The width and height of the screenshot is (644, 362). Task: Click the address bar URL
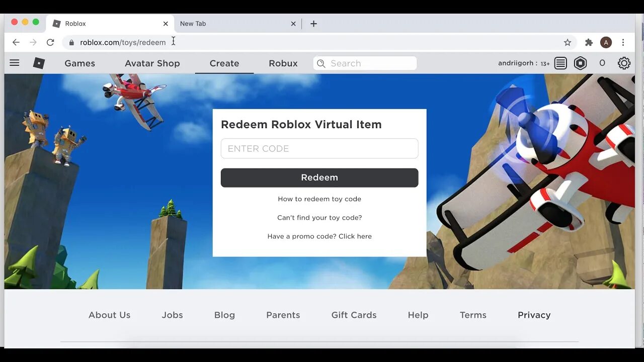[123, 43]
